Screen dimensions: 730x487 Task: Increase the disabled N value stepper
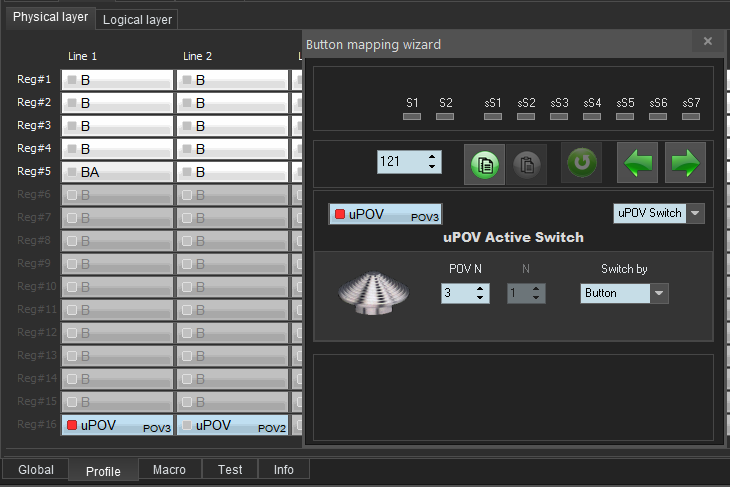pyautogui.click(x=536, y=289)
